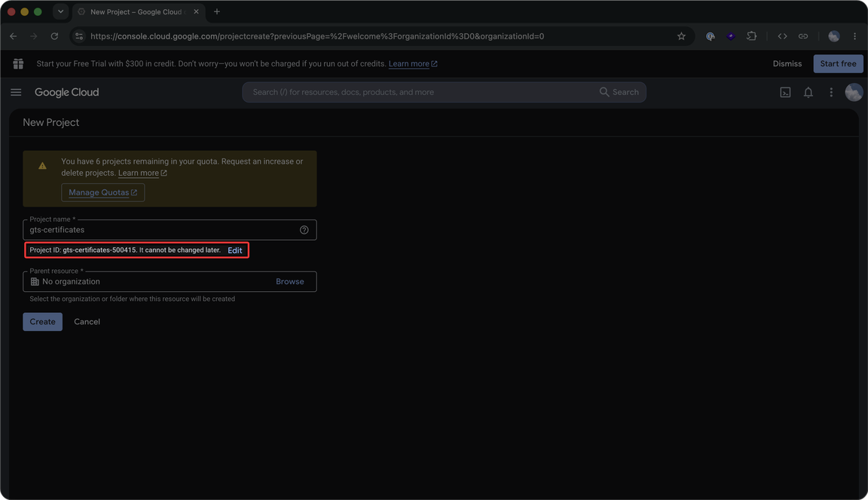Image resolution: width=868 pixels, height=500 pixels.
Task: Click the code brackets extension icon
Action: pos(782,36)
